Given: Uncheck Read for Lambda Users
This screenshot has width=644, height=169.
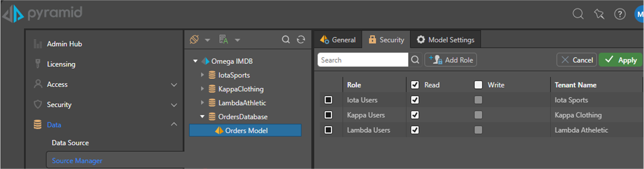Looking at the screenshot, I should [415, 130].
